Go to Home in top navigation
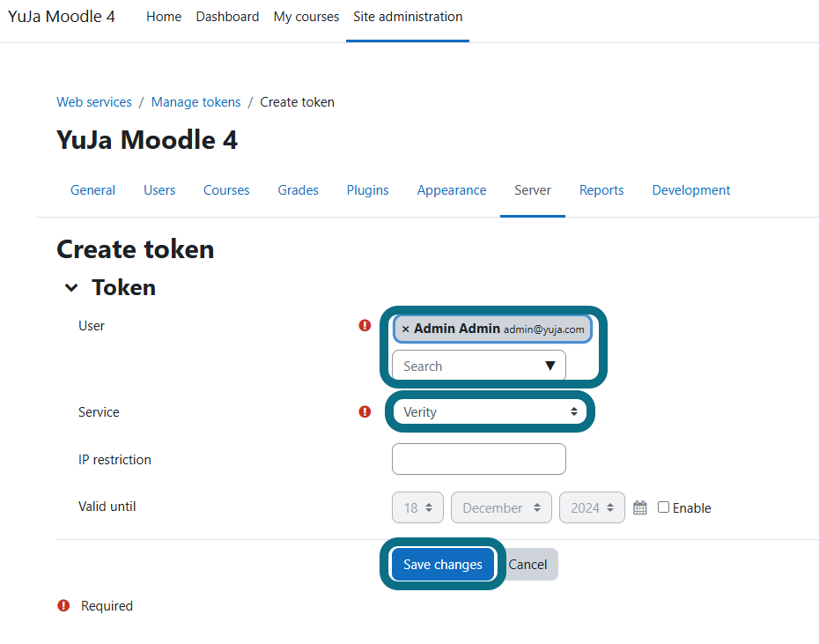This screenshot has width=819, height=644. [x=164, y=17]
